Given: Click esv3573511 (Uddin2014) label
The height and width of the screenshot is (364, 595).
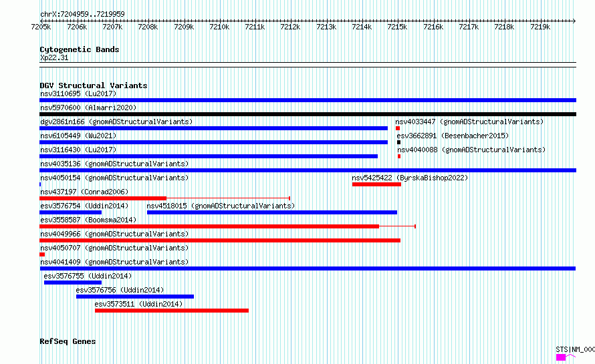Looking at the screenshot, I should [138, 304].
